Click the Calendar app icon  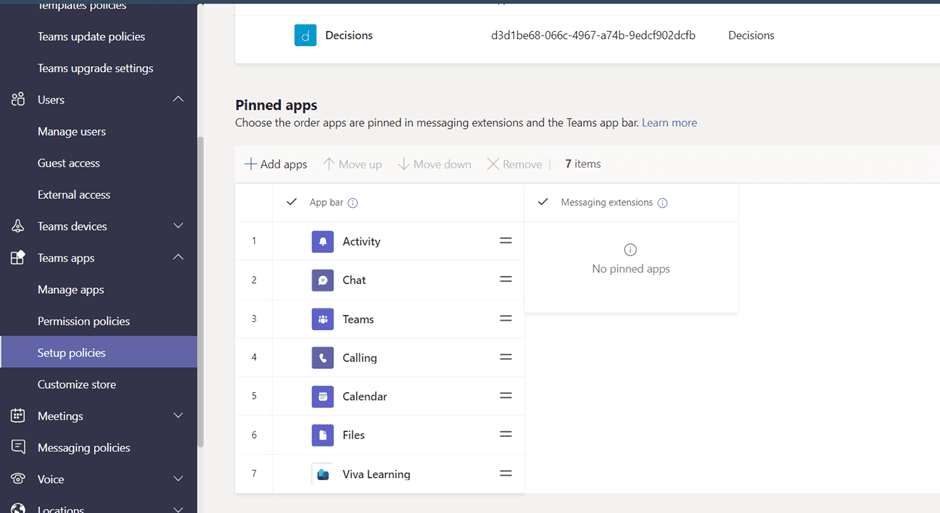point(323,396)
